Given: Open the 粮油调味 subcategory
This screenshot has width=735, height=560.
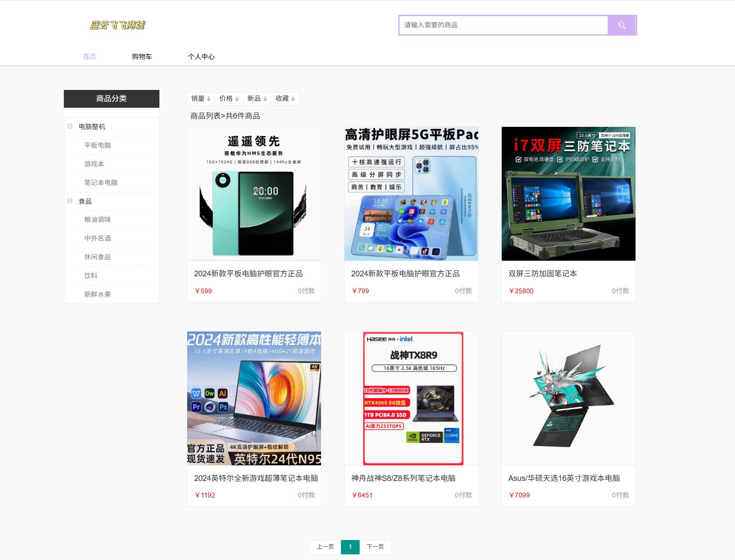Looking at the screenshot, I should click(x=98, y=219).
